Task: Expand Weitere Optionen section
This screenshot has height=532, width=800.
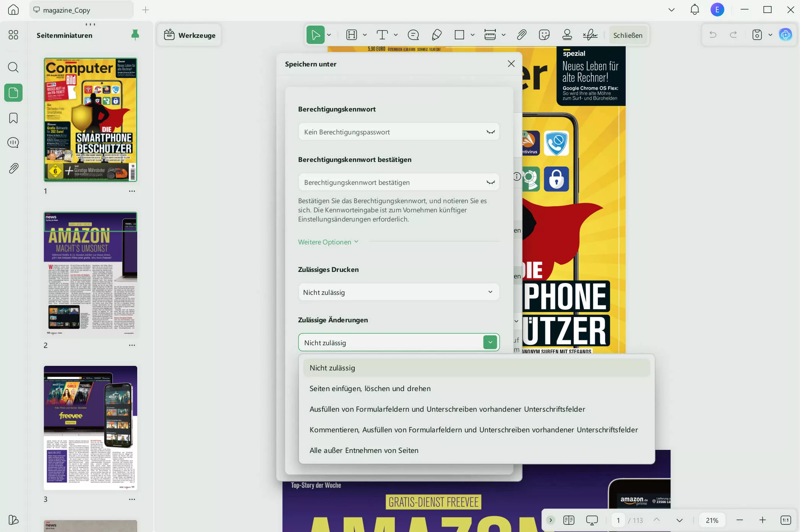Action: 328,242
